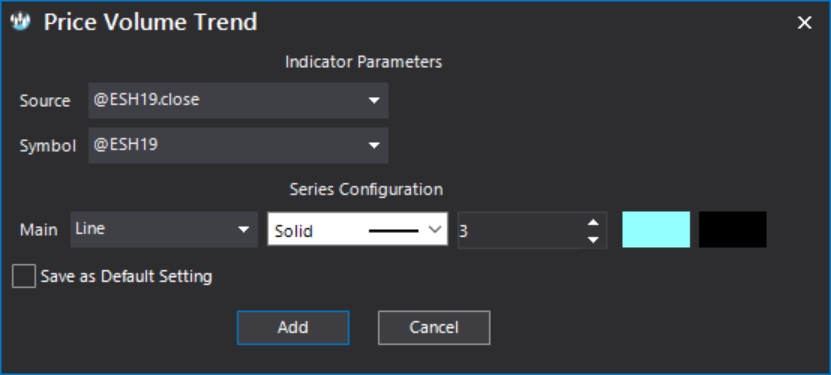Open the Solid line style combo box
Viewport: 831px width, 375px height.
(358, 230)
